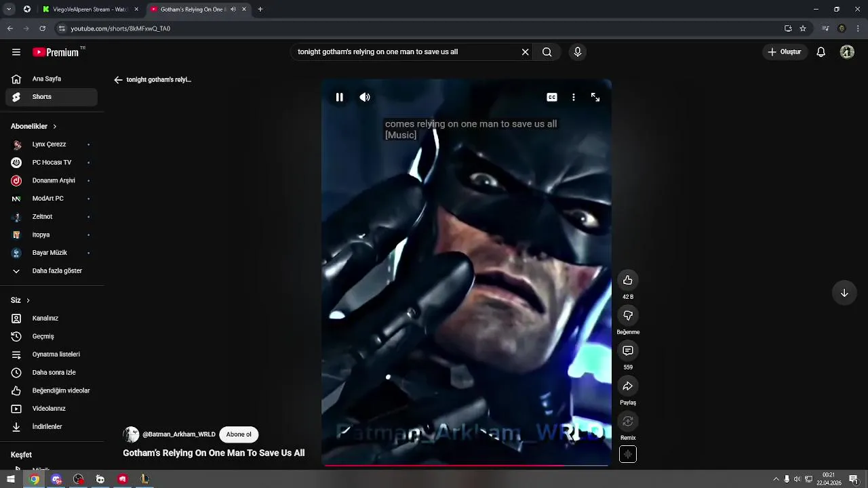Open Geçmiş watch history
The image size is (868, 488).
coord(52,336)
